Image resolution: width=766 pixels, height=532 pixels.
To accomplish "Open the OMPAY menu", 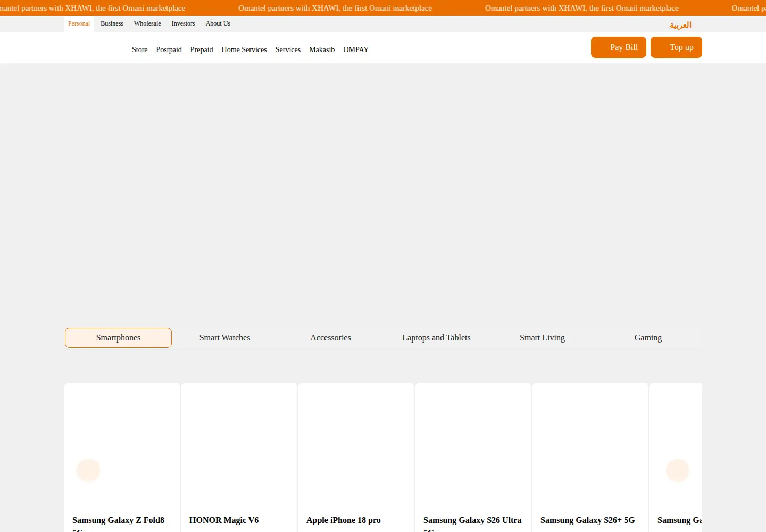I will click(x=356, y=49).
